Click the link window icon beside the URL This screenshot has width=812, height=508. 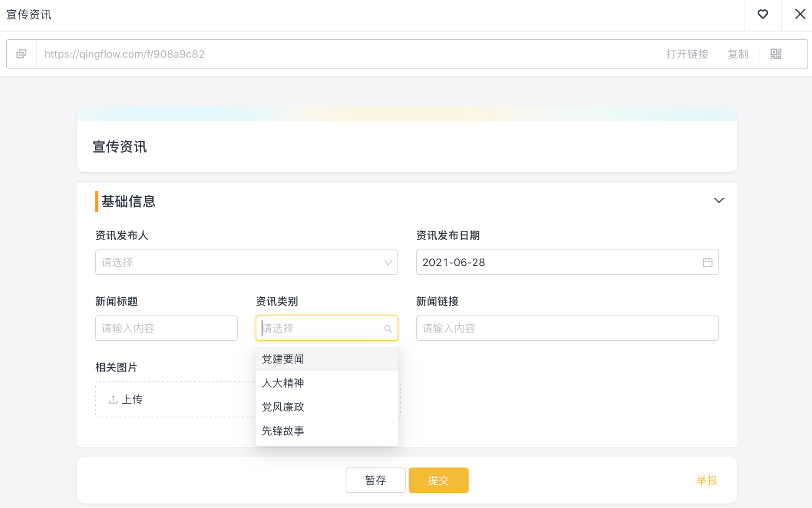[22, 54]
